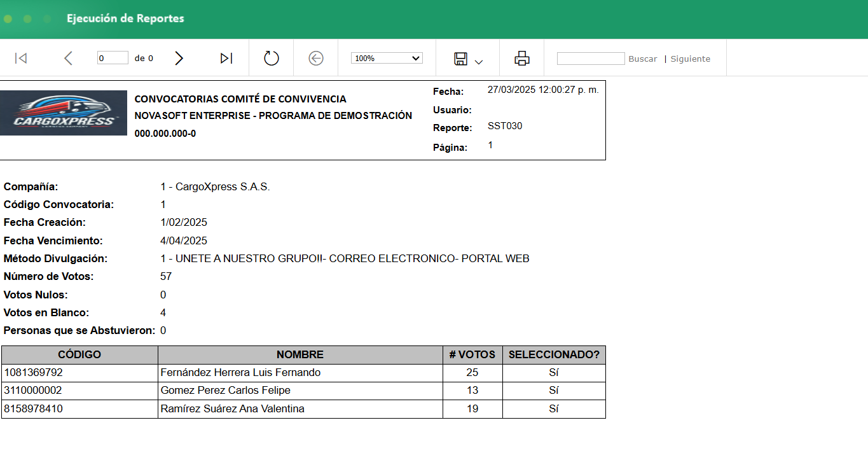Print the report
The width and height of the screenshot is (868, 453).
tap(522, 59)
